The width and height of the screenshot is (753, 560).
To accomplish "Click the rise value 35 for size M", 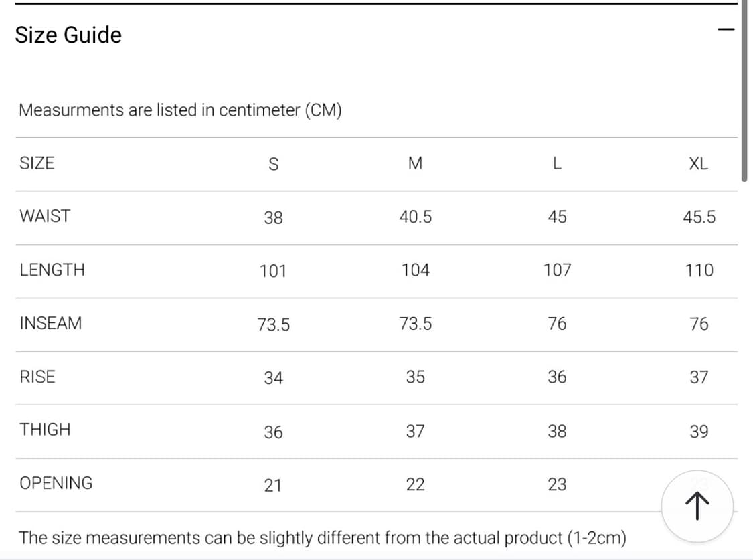I will tap(415, 377).
